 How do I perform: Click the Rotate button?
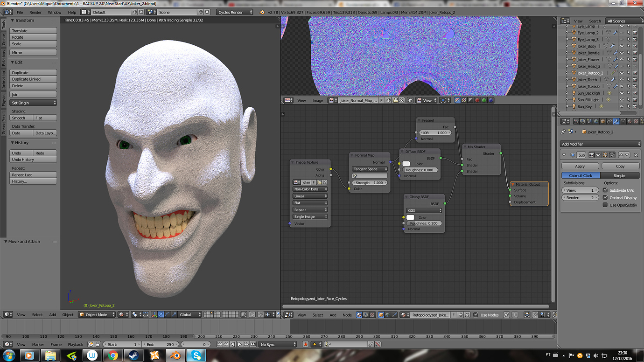pos(33,37)
